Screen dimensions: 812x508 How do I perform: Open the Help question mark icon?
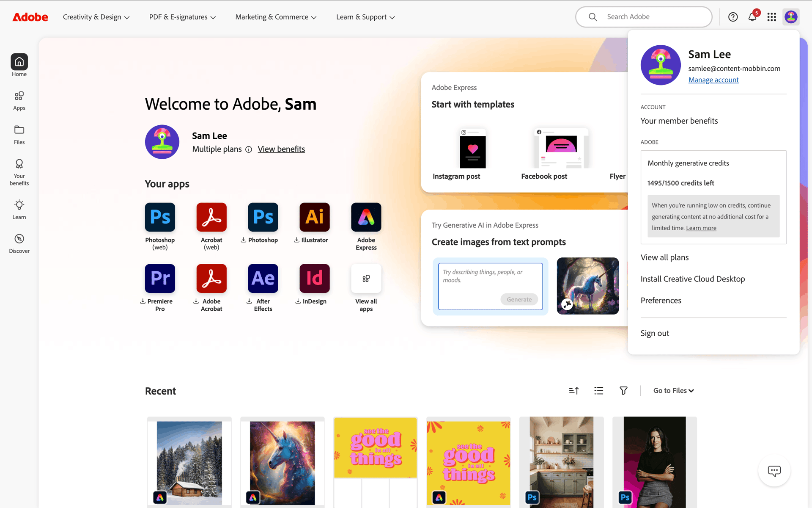tap(733, 17)
